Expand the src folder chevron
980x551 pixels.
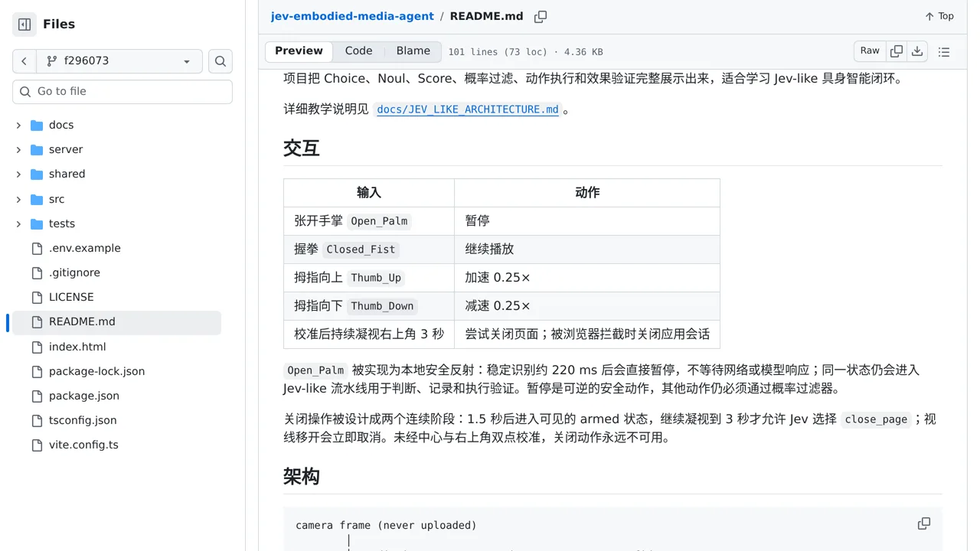pos(18,199)
